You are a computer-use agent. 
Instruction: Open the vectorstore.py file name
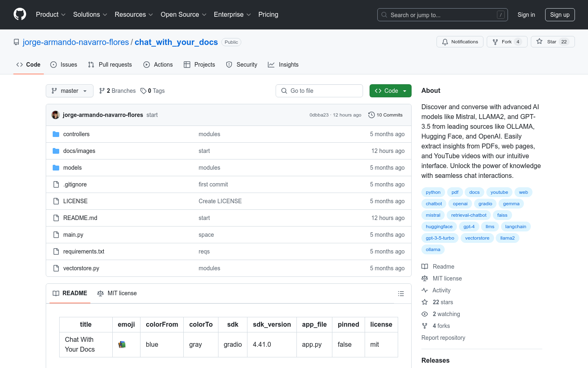[x=81, y=268]
